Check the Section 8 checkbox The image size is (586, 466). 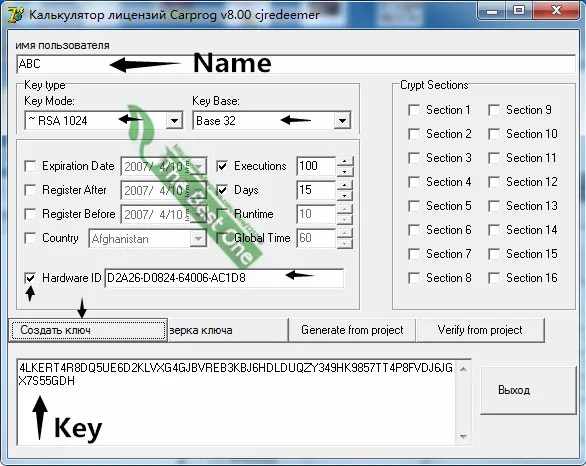point(414,278)
